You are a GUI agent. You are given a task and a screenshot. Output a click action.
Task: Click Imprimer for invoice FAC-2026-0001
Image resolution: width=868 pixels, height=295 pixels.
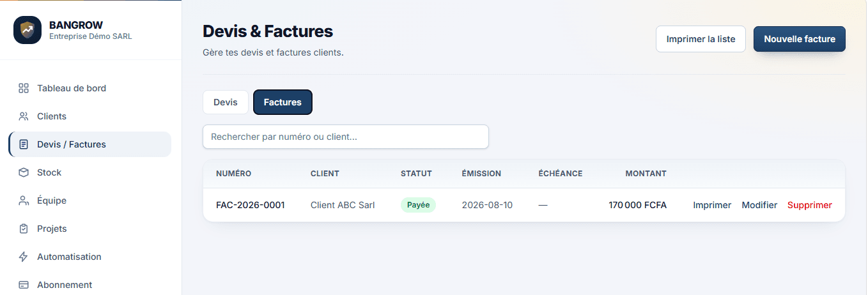(x=712, y=205)
